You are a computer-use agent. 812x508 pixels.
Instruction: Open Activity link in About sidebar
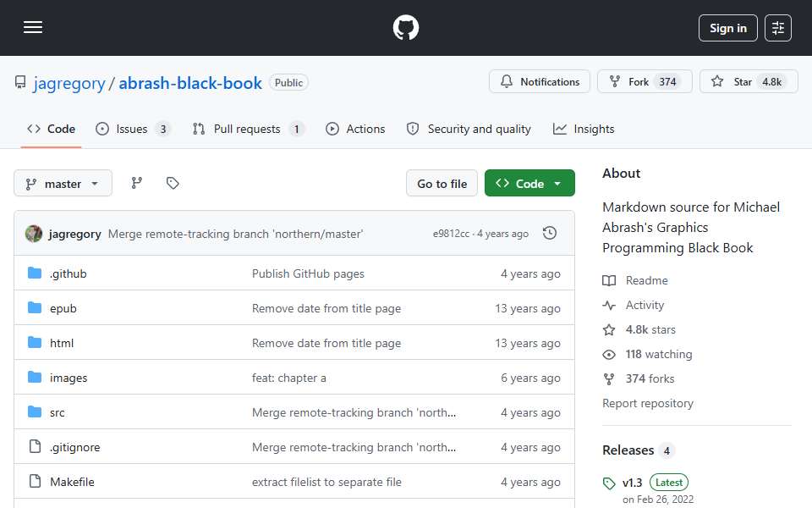[x=634, y=306]
